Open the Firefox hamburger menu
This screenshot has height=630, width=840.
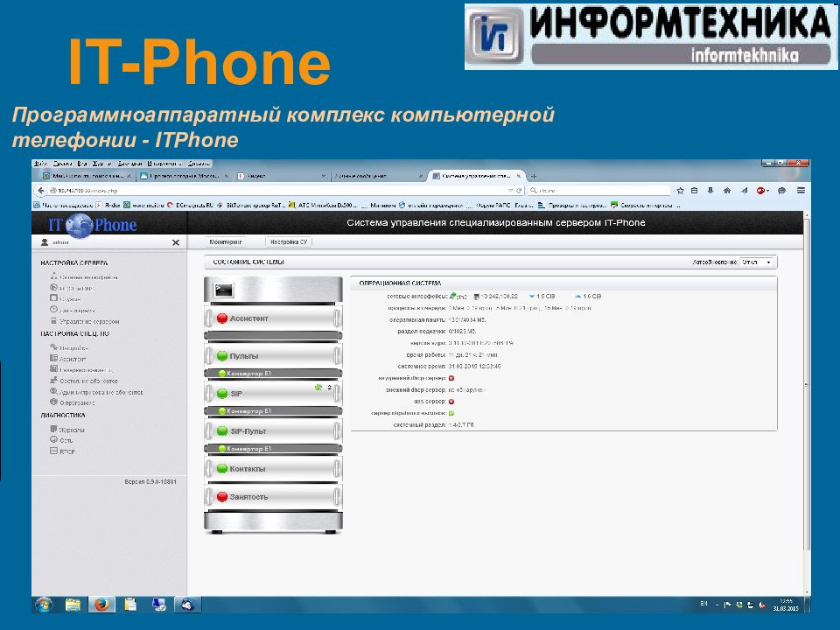click(x=801, y=190)
